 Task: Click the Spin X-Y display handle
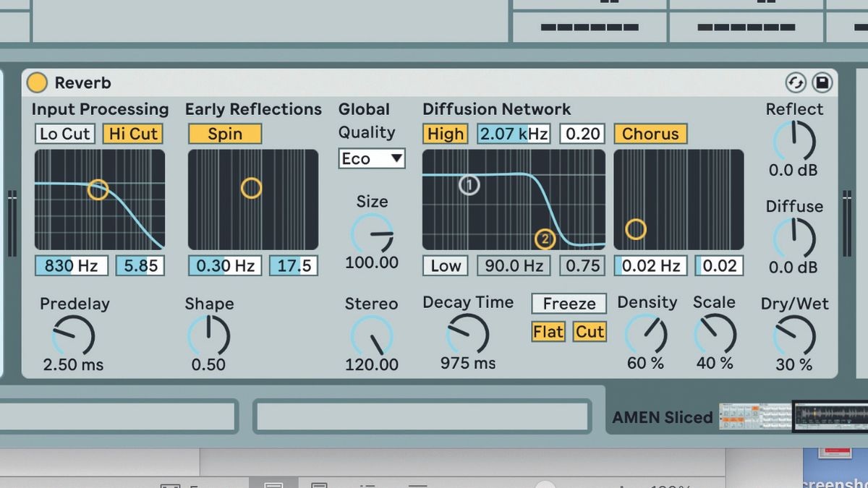point(252,188)
